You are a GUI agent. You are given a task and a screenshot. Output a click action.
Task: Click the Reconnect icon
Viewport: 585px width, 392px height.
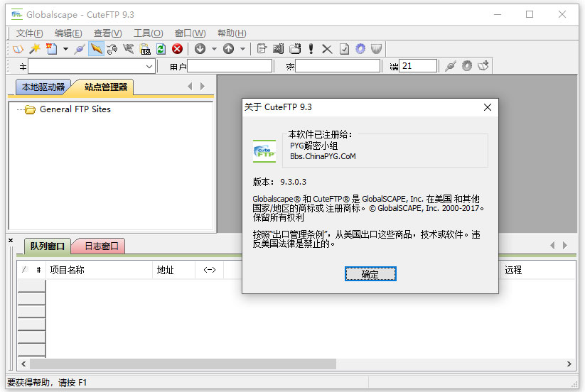[112, 49]
